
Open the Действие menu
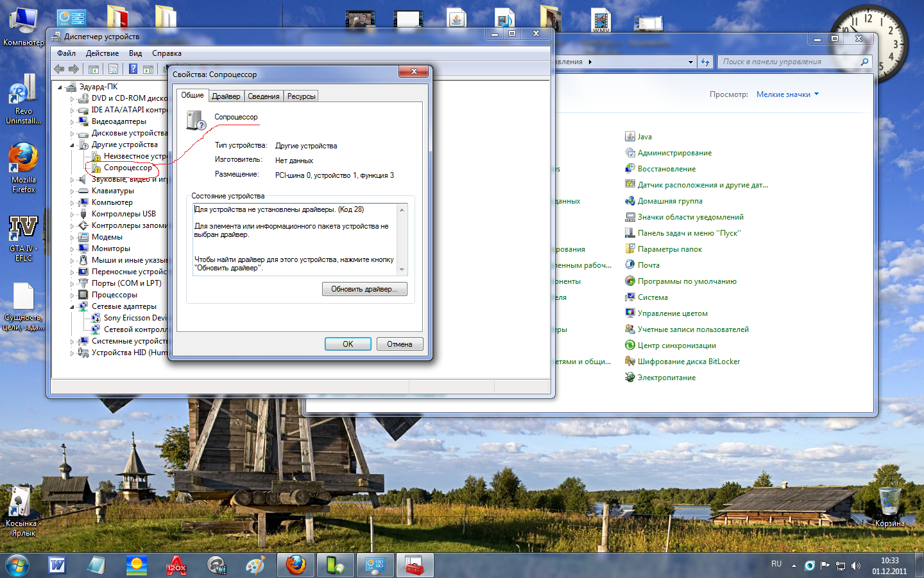click(x=102, y=53)
